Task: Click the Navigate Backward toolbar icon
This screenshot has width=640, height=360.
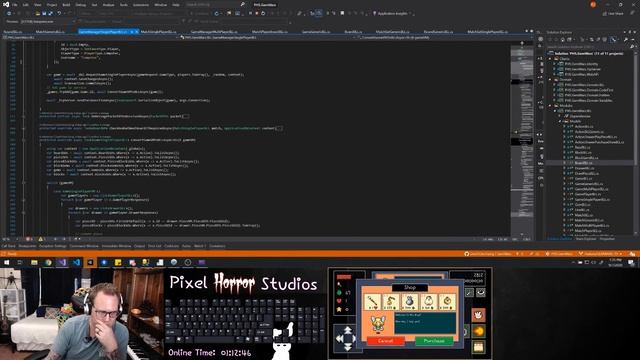Action: 9,13
